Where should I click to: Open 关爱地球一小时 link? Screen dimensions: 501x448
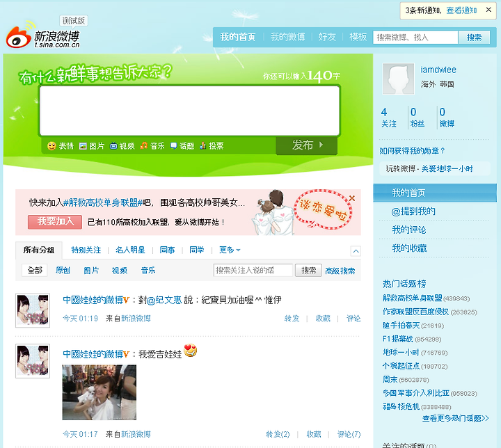point(447,169)
